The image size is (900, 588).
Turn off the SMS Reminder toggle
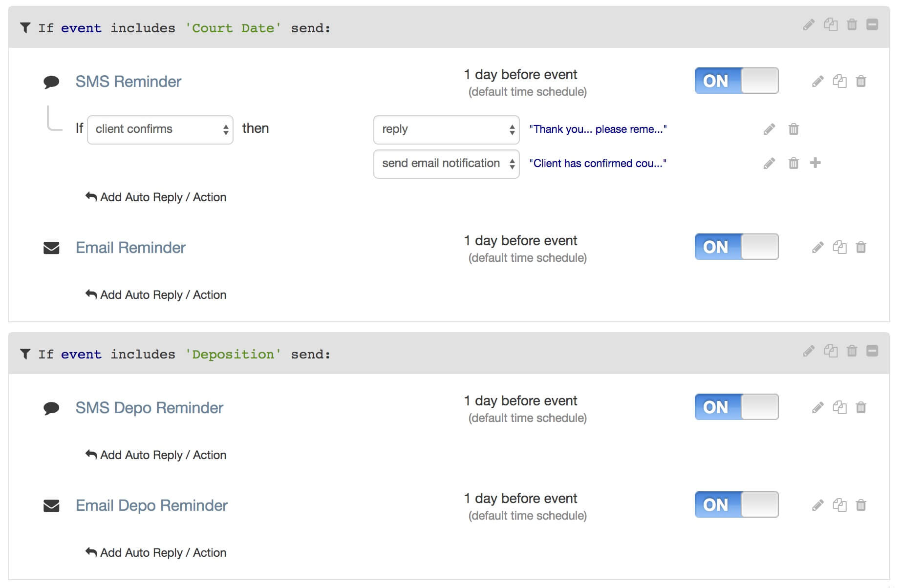[736, 81]
